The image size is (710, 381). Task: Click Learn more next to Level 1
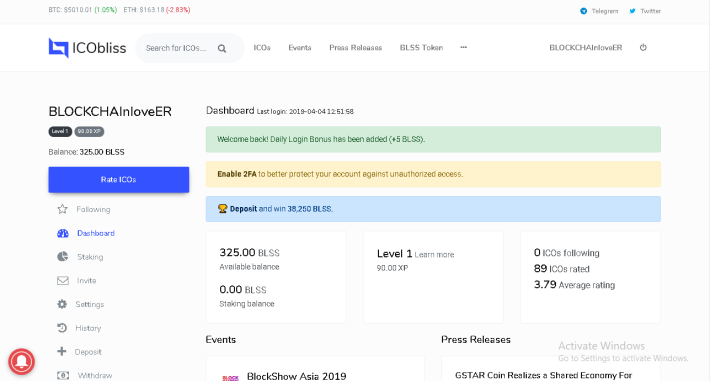pyautogui.click(x=434, y=255)
